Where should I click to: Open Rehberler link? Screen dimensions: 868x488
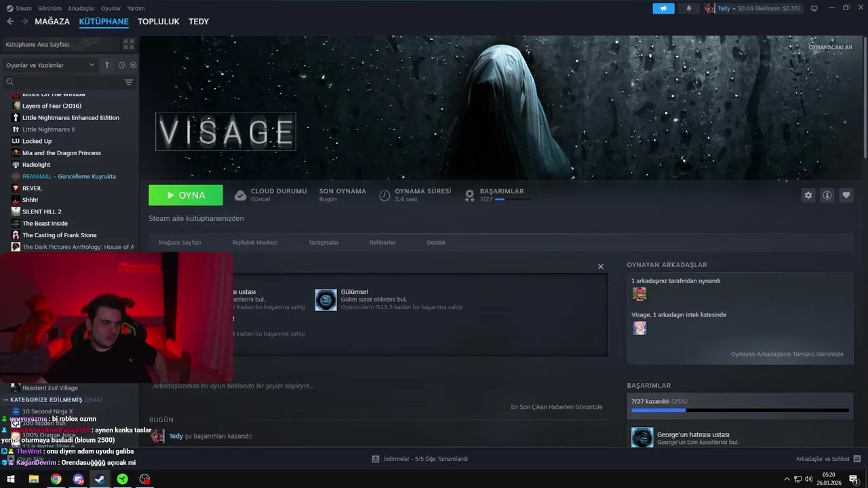(x=382, y=243)
